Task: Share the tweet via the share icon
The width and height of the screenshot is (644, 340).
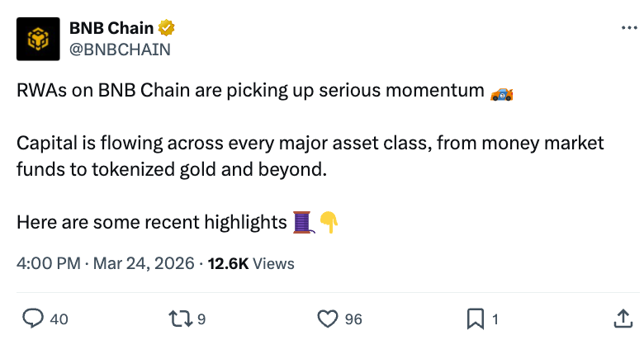Action: point(623,318)
